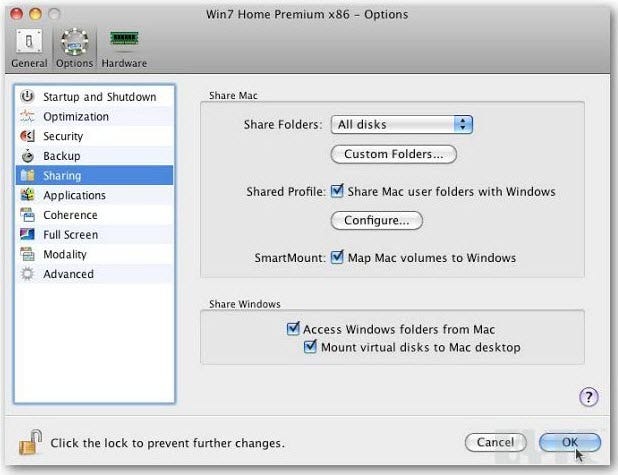The width and height of the screenshot is (618, 475).
Task: Click the Applications icon in sidebar
Action: click(27, 195)
